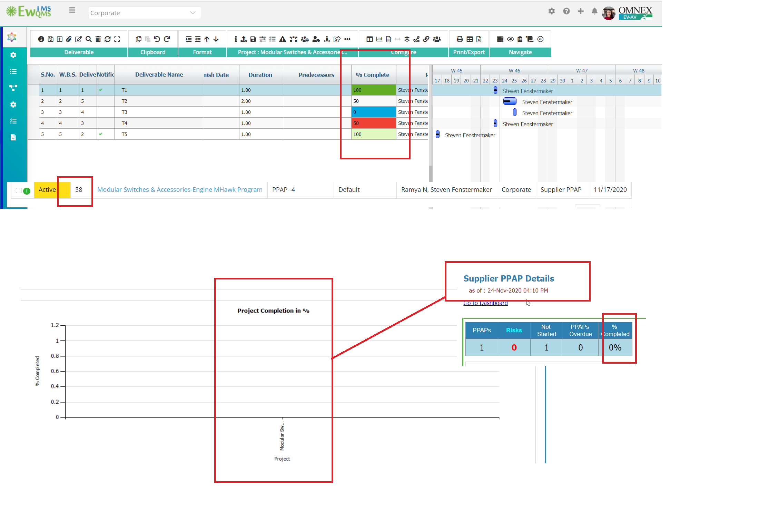The image size is (759, 532).
Task: Click the team members icon in Configure
Action: [x=437, y=39]
